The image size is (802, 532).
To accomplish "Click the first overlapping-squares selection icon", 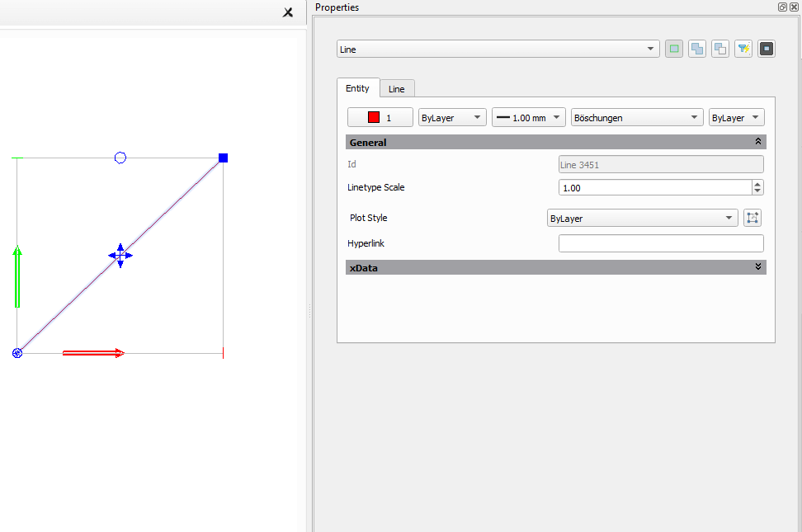I will tap(697, 49).
